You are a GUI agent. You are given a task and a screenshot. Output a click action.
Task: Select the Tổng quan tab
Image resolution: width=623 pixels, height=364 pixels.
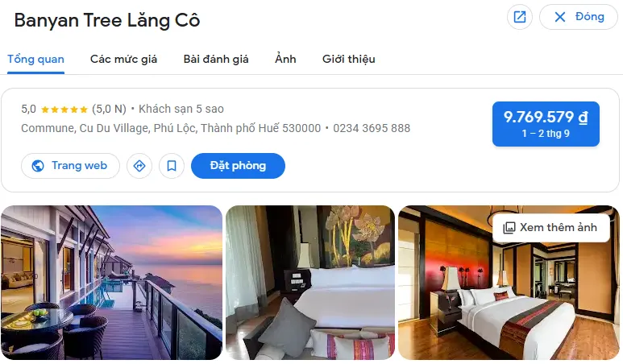click(x=35, y=59)
